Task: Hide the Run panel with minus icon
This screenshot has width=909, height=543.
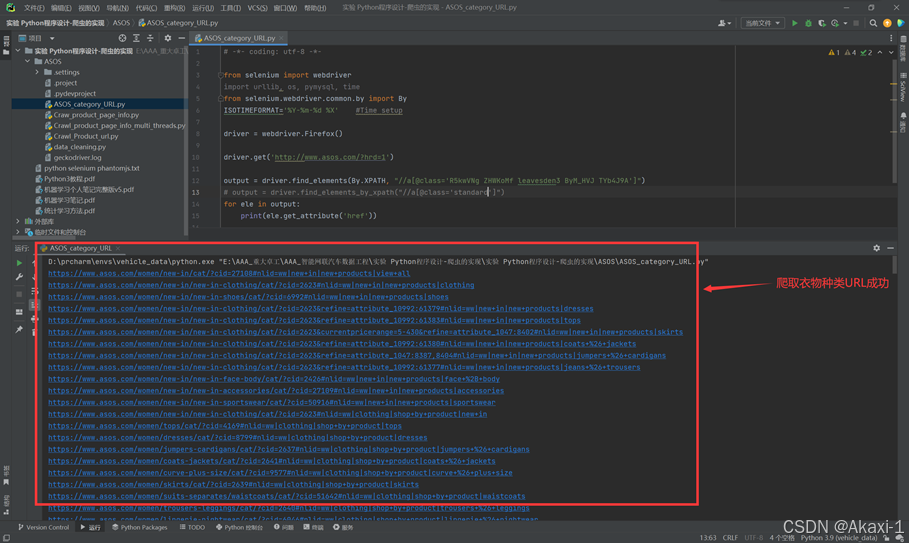Action: point(890,248)
